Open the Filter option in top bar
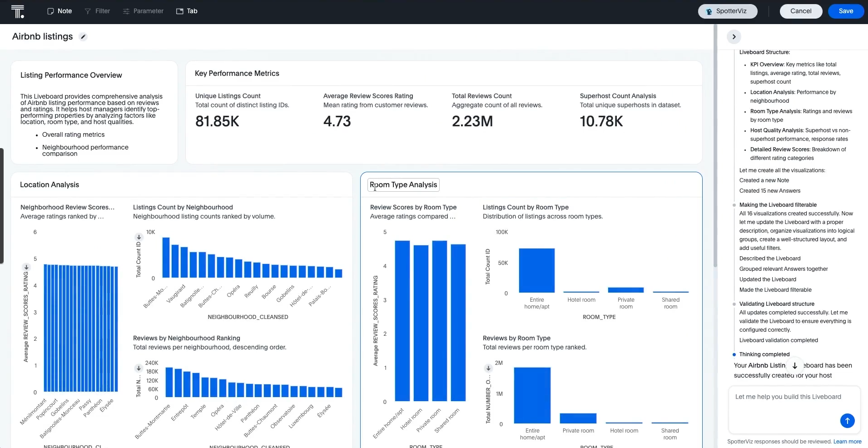Screen dimensions: 868x448 pyautogui.click(x=97, y=11)
